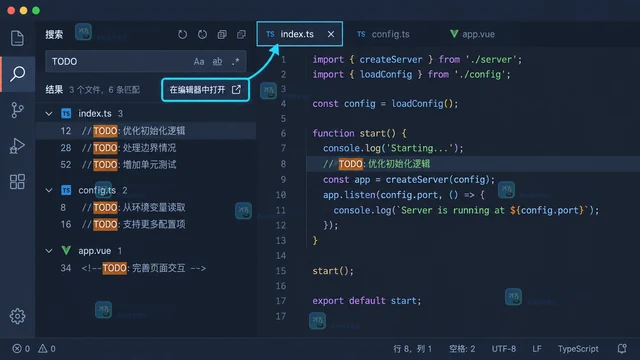The width and height of the screenshot is (640, 360).
Task: Click the new search editor icon
Action: coord(222,35)
